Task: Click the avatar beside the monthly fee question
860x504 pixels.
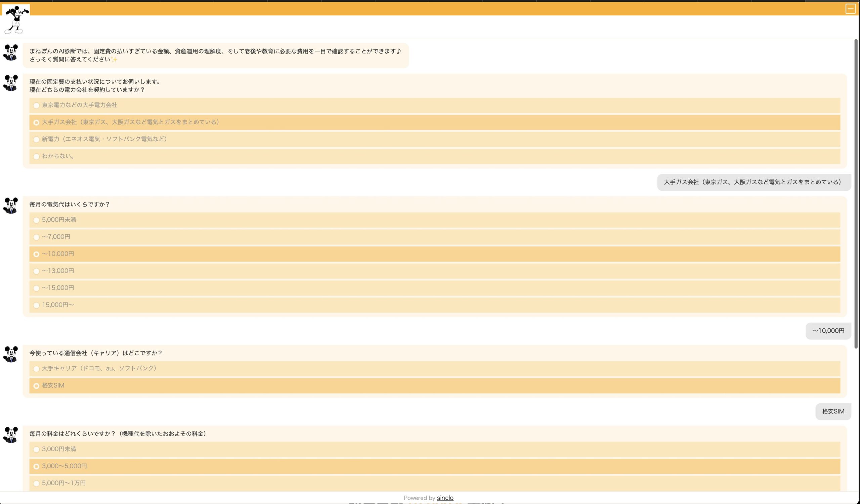Action: point(10,435)
